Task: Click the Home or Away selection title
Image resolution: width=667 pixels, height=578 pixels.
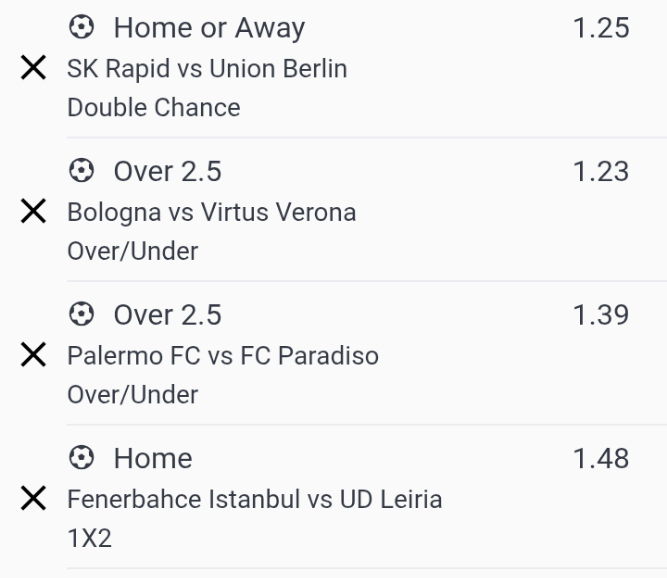Action: click(209, 28)
